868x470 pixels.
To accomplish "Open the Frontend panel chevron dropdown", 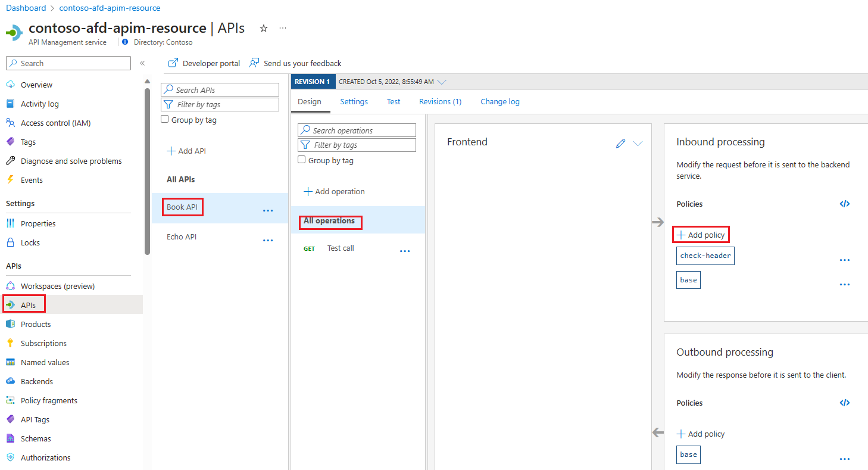I will coord(638,143).
